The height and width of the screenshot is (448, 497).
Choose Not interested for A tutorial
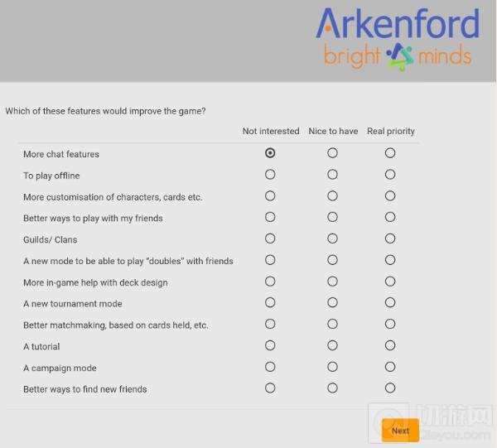click(270, 345)
